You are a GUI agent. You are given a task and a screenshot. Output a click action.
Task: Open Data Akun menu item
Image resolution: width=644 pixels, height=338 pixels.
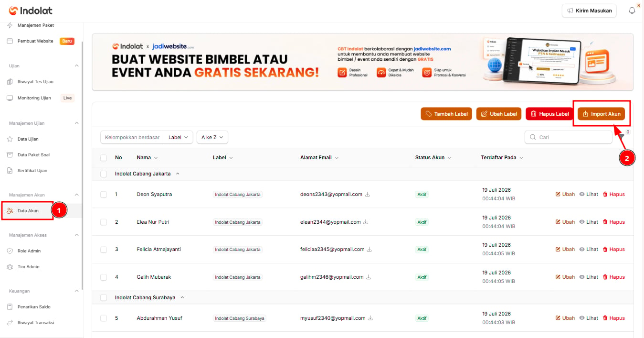28,211
